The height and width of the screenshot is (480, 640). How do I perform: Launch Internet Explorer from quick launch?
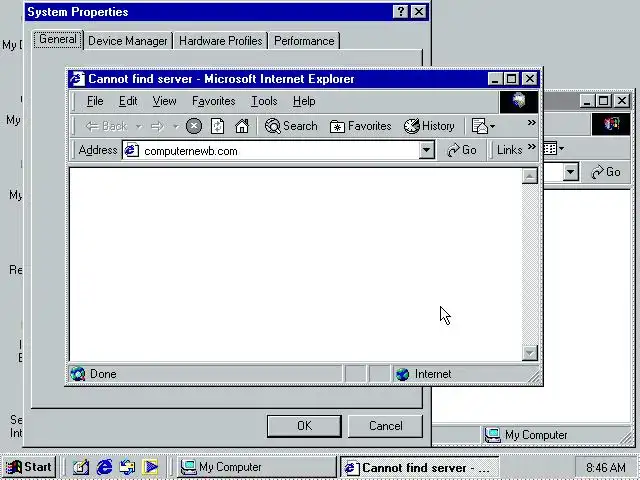click(x=104, y=467)
